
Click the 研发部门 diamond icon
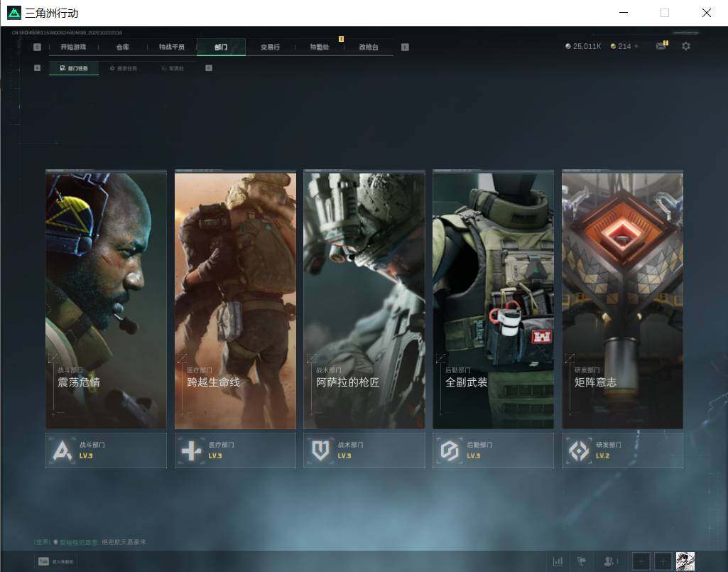(x=579, y=450)
